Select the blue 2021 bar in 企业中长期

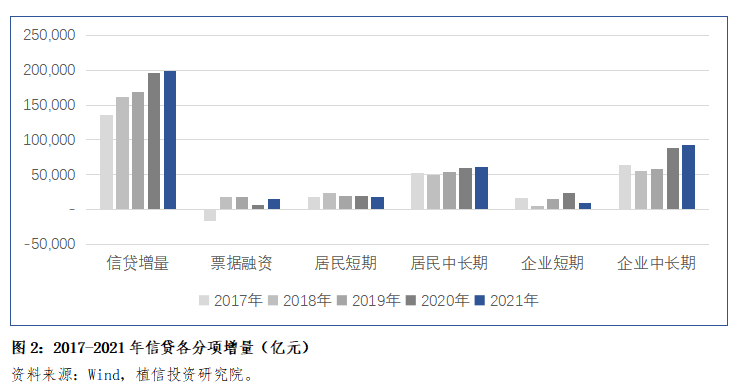689,177
